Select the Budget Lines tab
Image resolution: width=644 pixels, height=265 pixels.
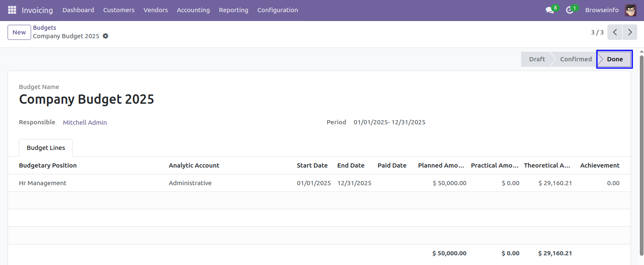[x=46, y=148]
